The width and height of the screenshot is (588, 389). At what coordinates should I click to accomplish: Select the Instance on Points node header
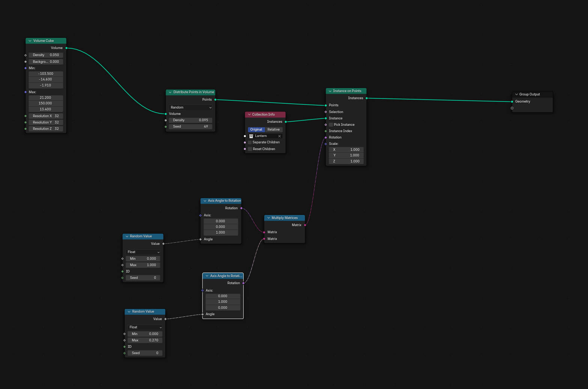pyautogui.click(x=346, y=91)
